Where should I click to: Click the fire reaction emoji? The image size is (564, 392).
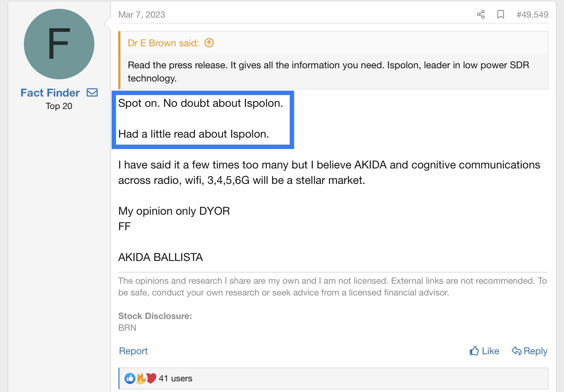141,378
